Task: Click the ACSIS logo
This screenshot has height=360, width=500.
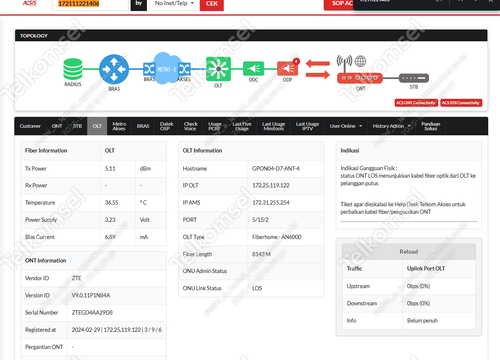Action: tap(29, 3)
